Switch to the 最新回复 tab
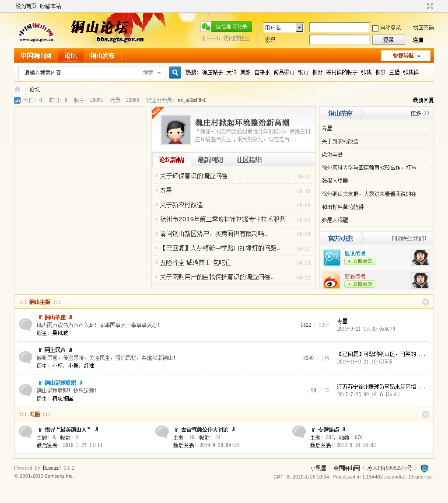Image resolution: width=448 pixels, height=503 pixels. click(210, 160)
